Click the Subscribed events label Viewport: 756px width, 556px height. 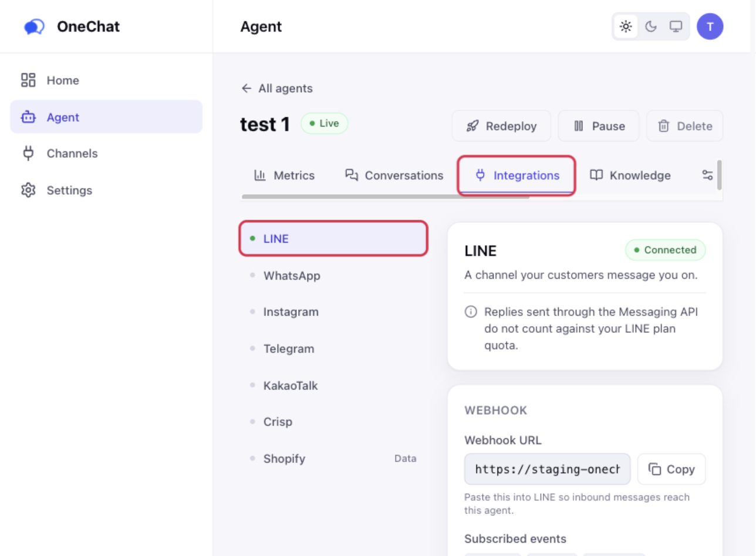point(515,539)
